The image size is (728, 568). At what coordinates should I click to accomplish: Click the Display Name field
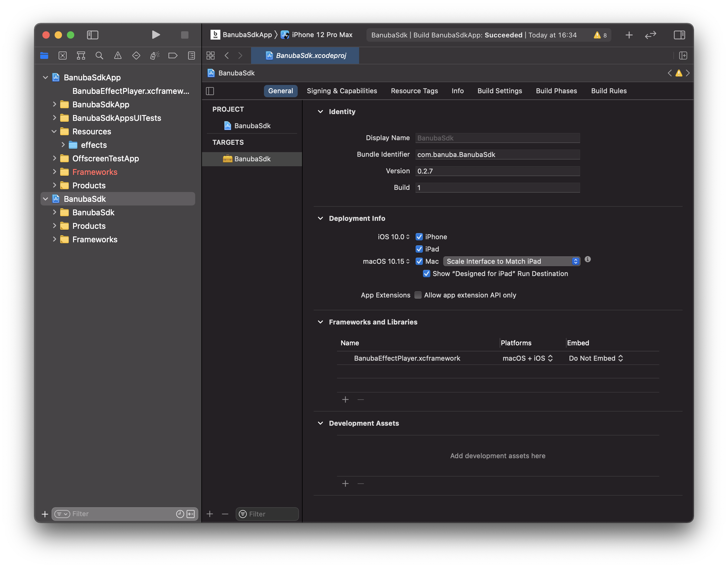pos(497,138)
